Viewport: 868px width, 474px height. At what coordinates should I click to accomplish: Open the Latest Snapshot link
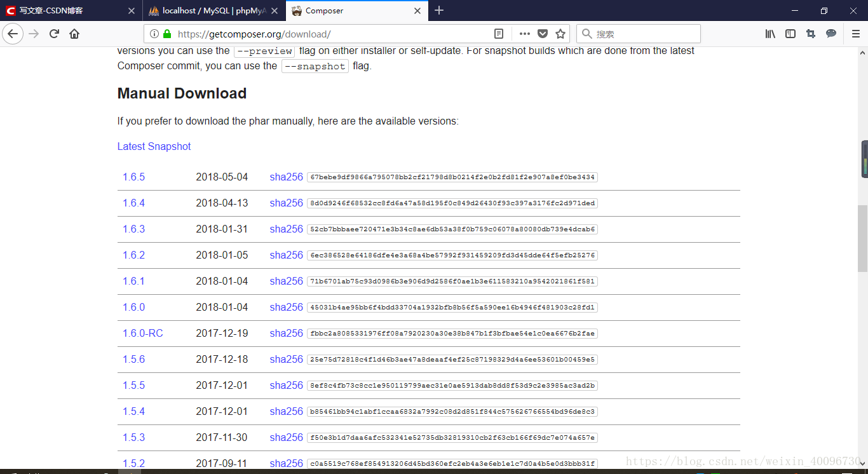click(154, 146)
